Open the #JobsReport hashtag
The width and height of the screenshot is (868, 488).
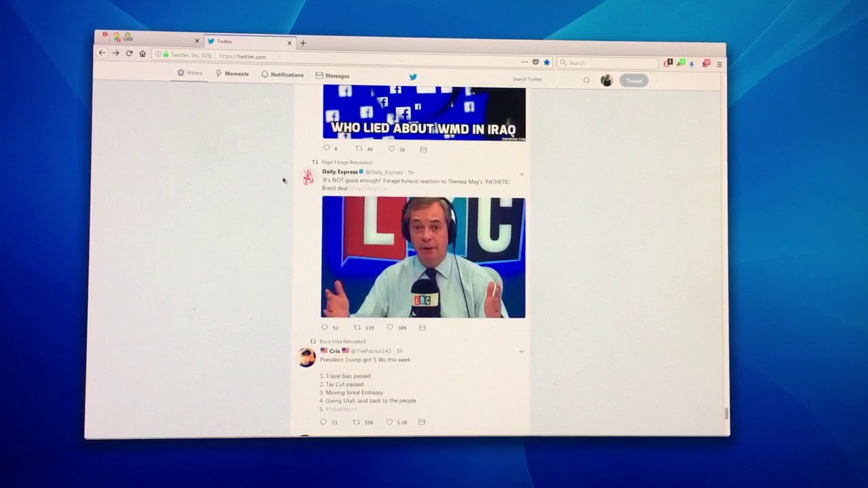coord(340,409)
